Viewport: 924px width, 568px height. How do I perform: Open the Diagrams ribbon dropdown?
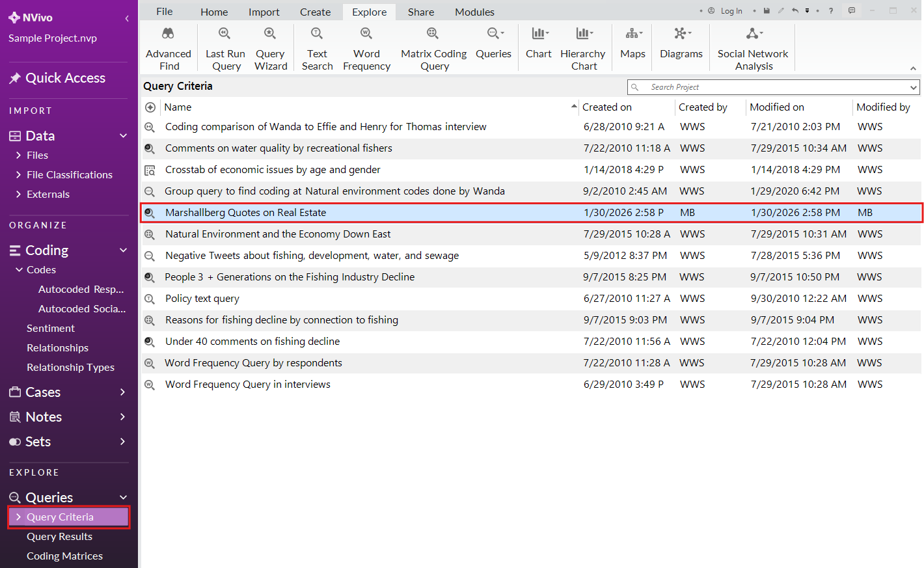(x=681, y=43)
